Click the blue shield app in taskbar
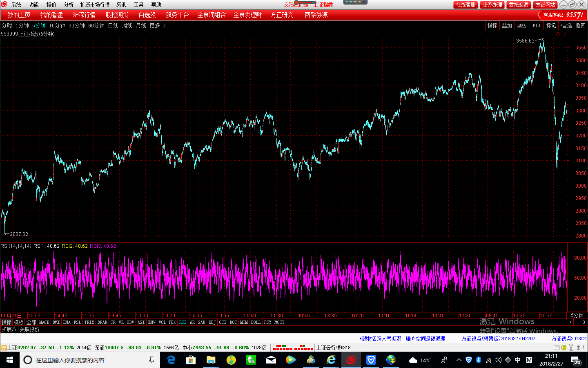Viewport: 588px width, 368px height. pos(371,360)
